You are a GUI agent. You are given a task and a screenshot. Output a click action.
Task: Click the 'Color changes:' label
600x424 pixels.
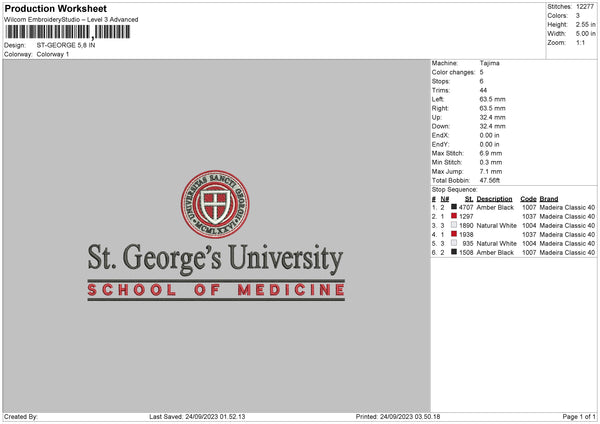coord(453,72)
